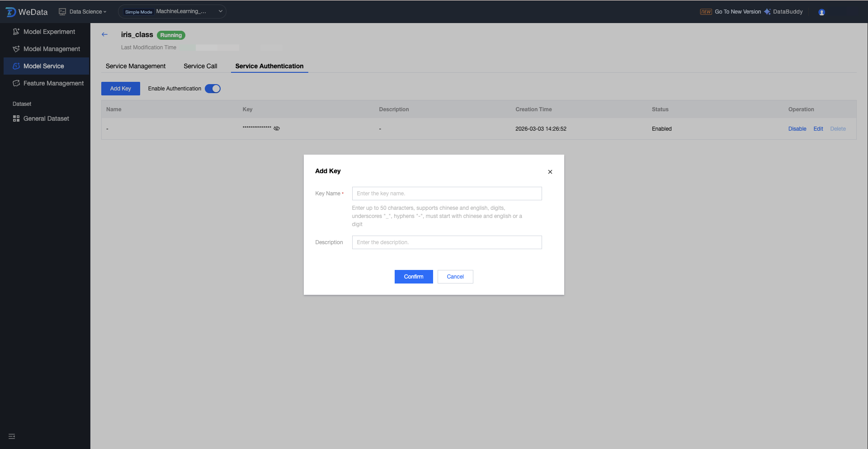Click Delete for the key row
868x449 pixels.
(838, 129)
